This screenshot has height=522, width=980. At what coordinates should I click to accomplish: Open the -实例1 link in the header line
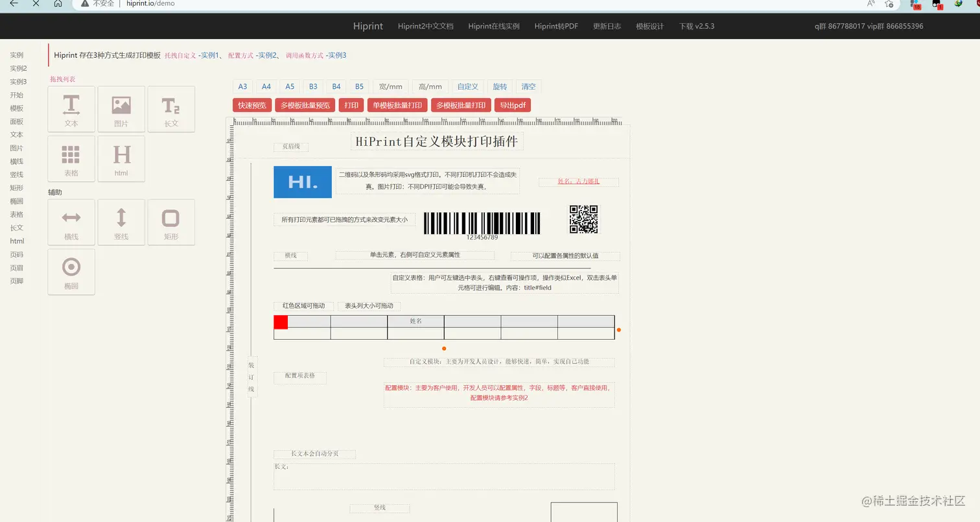click(x=209, y=55)
